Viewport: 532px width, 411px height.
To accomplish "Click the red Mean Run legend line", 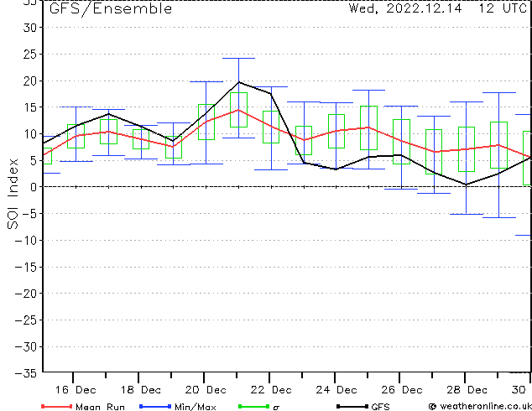I will coord(57,406).
